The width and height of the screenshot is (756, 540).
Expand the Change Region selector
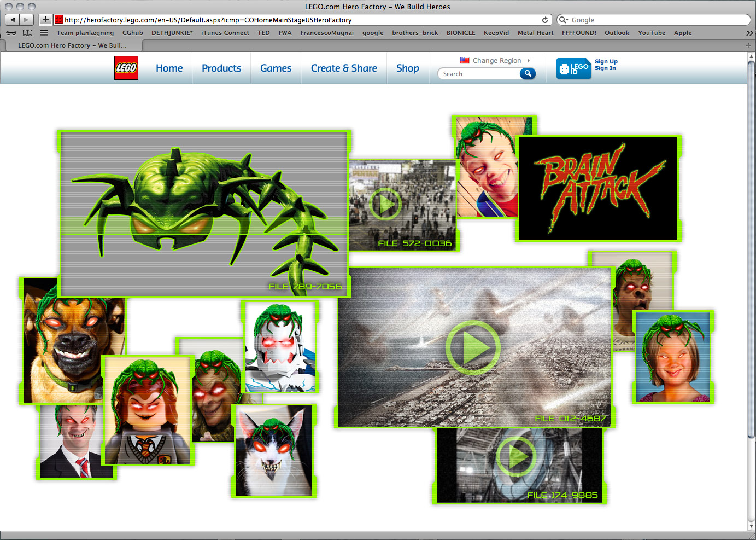click(496, 60)
